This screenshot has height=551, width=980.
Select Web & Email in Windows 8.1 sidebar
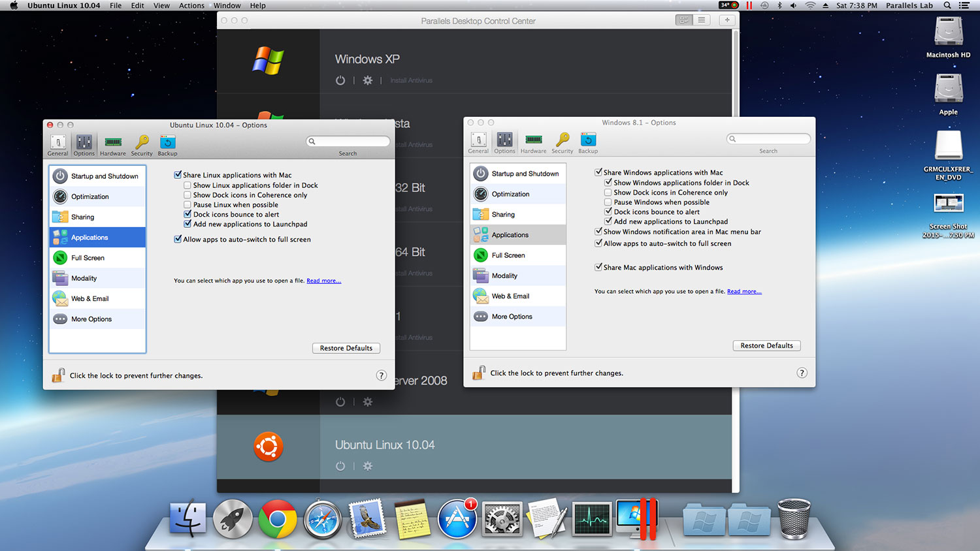pos(518,296)
